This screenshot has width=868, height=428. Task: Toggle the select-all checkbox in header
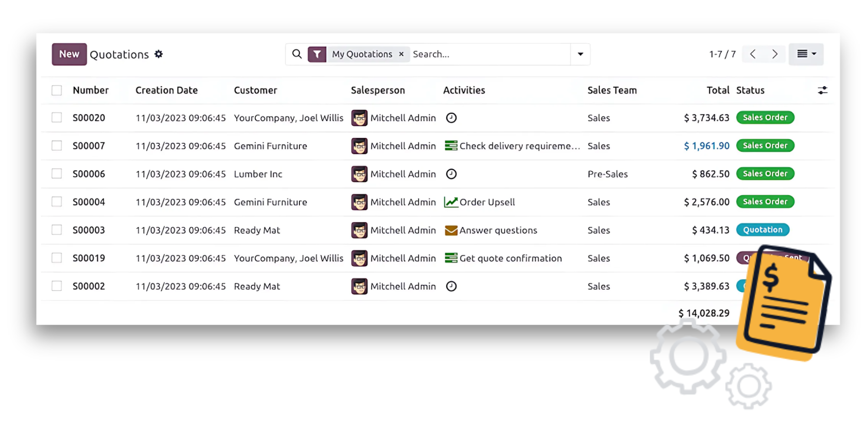click(x=57, y=90)
